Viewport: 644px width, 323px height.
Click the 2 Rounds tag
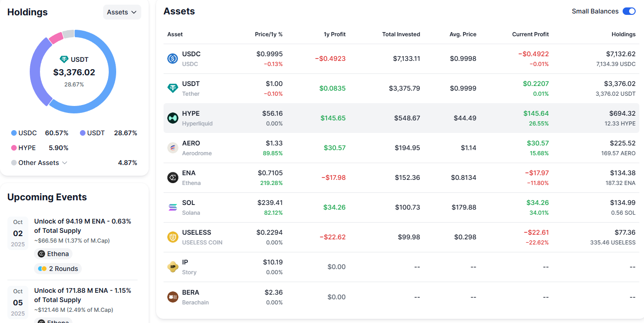(x=58, y=269)
